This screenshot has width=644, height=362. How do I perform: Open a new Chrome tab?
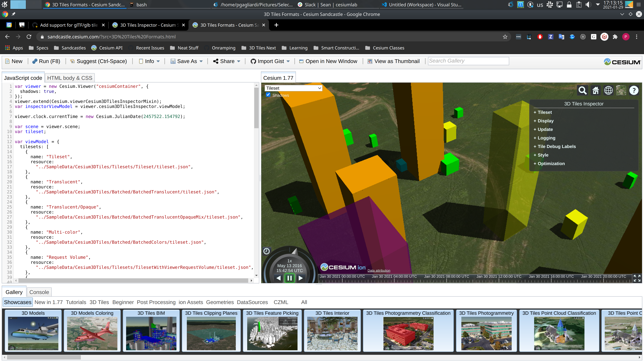coord(276,25)
